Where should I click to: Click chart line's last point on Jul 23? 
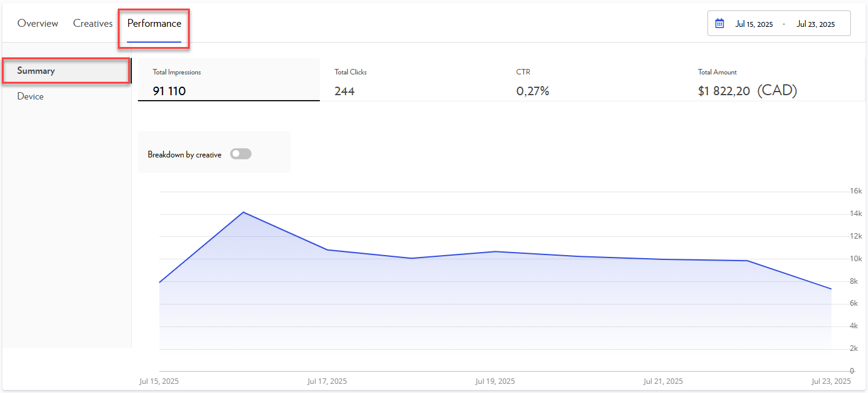tap(831, 289)
